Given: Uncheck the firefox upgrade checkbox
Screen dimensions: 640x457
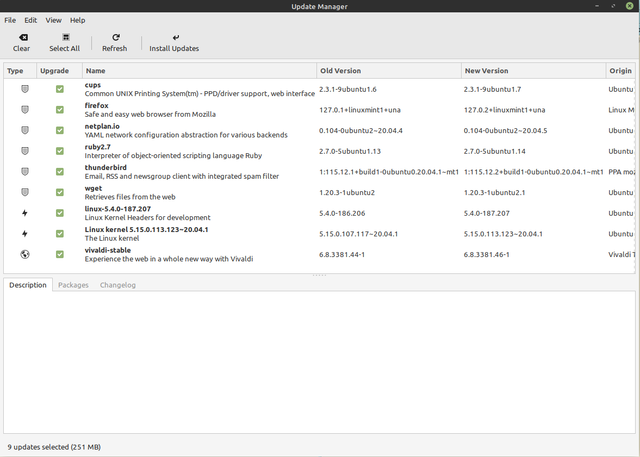Looking at the screenshot, I should [60, 109].
